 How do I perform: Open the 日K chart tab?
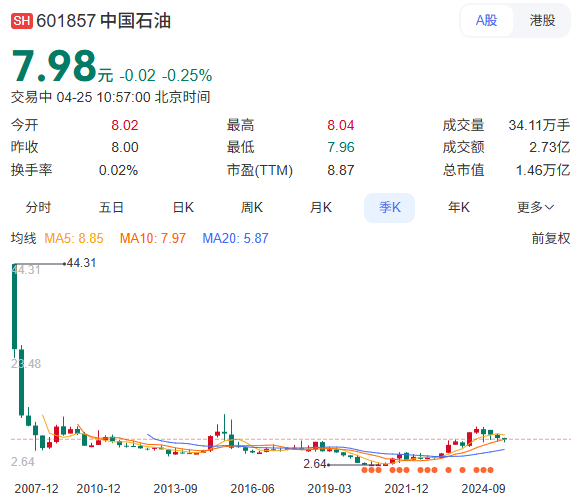click(183, 207)
